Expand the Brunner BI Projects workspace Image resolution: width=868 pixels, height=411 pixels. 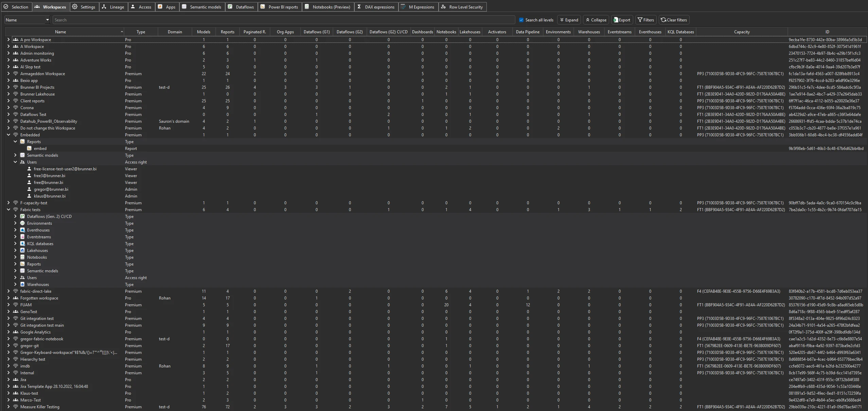point(8,87)
